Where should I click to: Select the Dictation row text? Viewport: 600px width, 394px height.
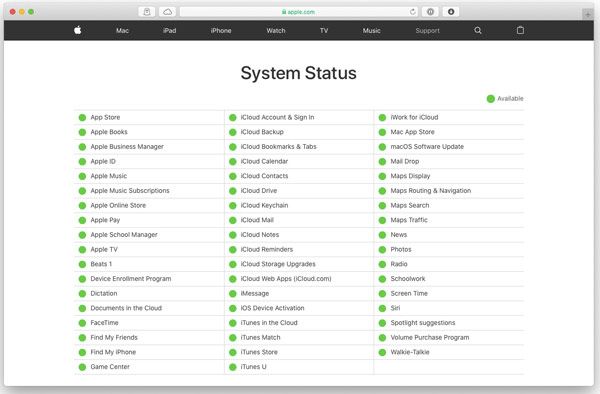[x=104, y=293]
